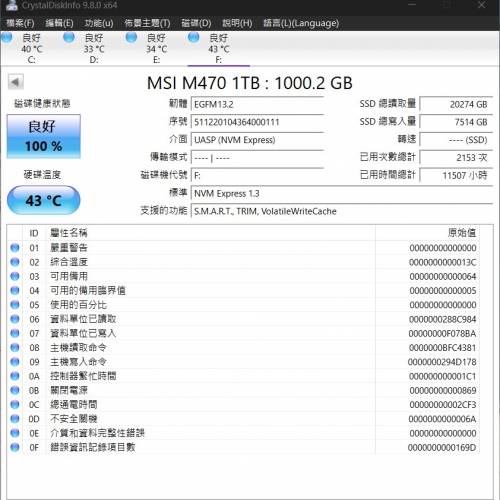The image size is (500, 500).
Task: Click the total writes value 7514 GB
Action: (x=456, y=122)
